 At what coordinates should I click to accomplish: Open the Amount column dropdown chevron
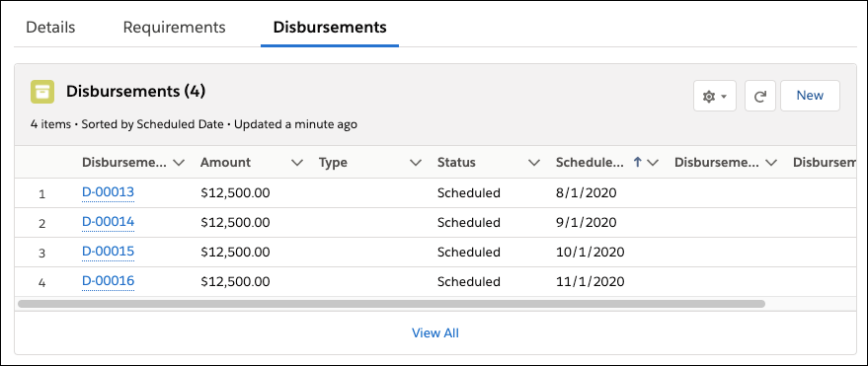(x=297, y=163)
